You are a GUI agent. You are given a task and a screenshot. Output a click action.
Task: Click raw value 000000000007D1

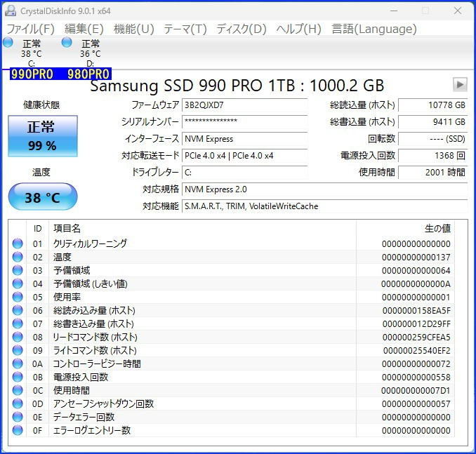point(416,391)
